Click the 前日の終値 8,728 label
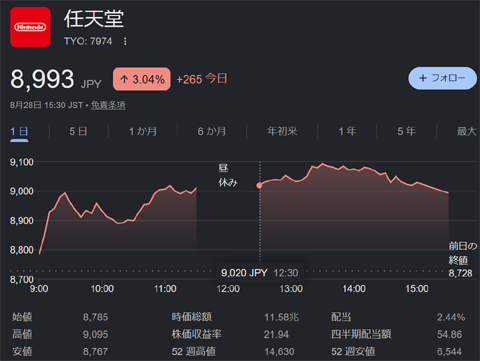Image resolution: width=480 pixels, height=361 pixels. coord(462,260)
